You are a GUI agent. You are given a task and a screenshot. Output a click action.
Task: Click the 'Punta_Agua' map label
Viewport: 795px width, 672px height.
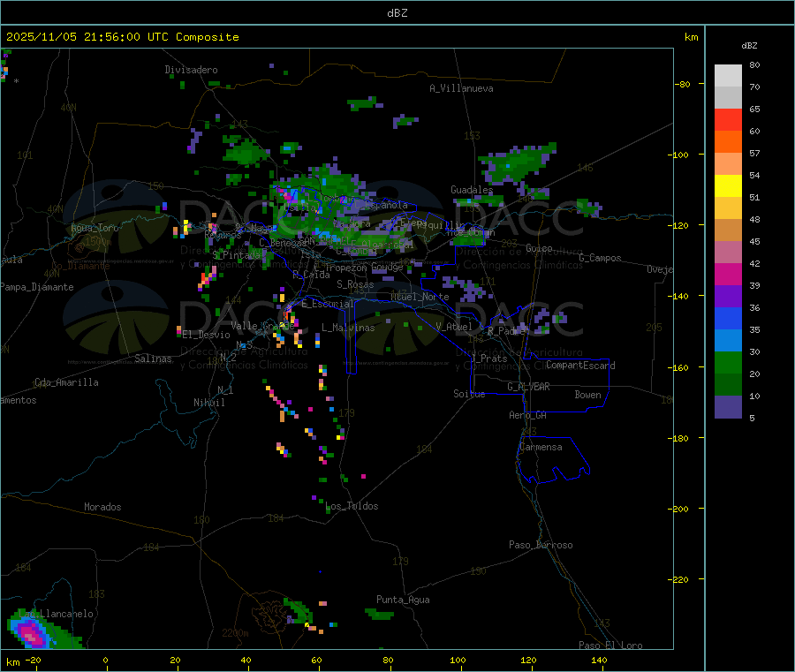pos(403,600)
